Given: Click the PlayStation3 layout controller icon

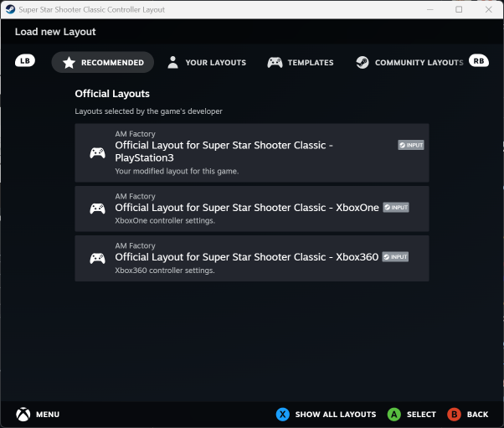Looking at the screenshot, I should pos(98,153).
